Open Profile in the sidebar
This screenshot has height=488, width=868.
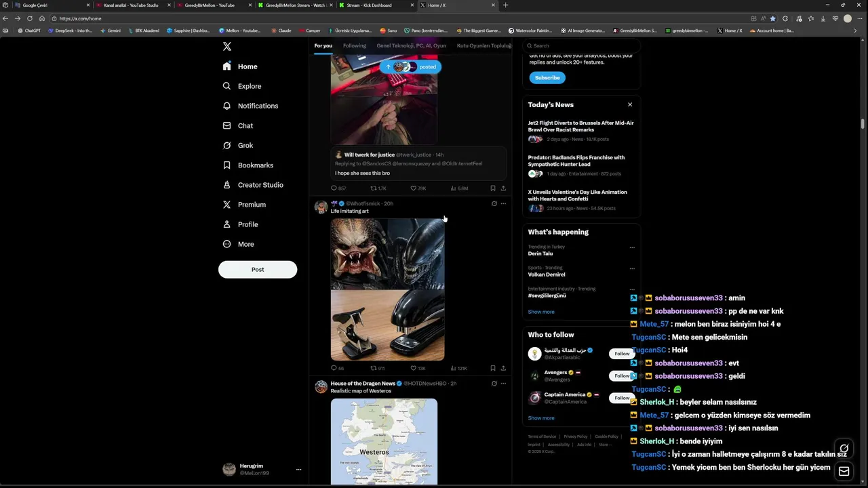click(x=240, y=224)
